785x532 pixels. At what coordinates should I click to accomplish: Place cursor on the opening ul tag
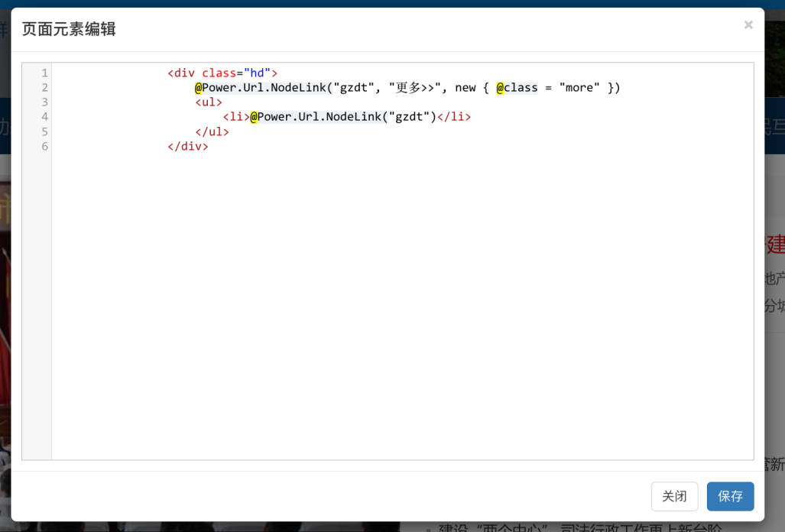click(x=209, y=102)
